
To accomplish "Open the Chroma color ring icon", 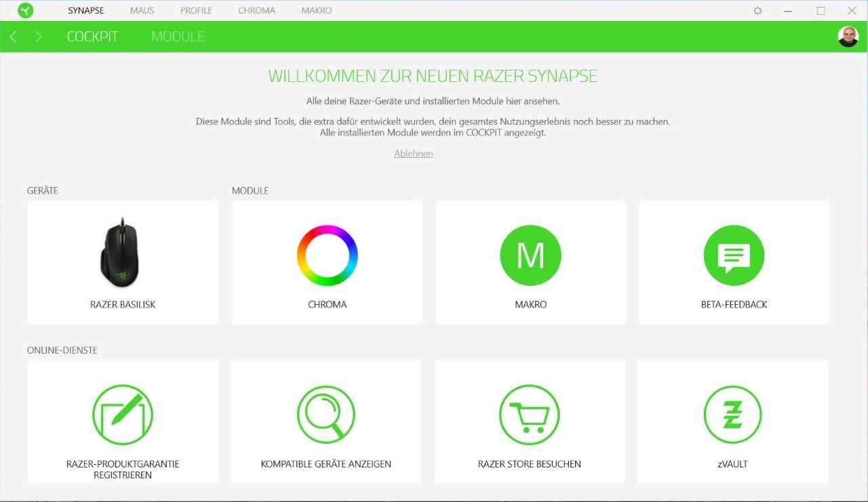I will coord(328,255).
